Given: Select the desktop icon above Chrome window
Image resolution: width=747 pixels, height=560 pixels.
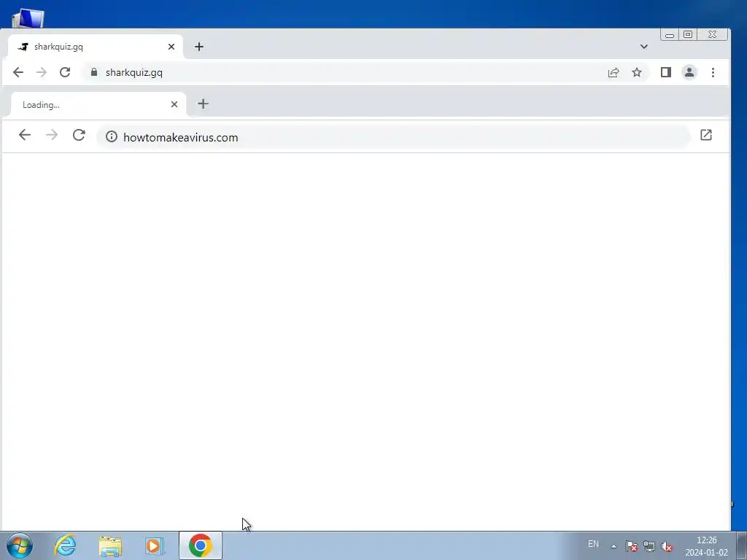Looking at the screenshot, I should point(28,18).
